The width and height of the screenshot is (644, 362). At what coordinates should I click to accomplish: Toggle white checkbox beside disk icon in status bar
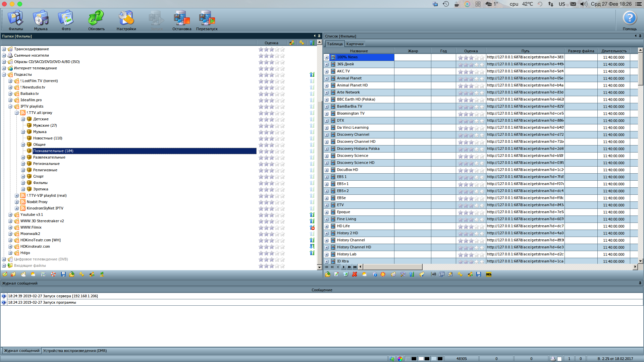[559, 359]
